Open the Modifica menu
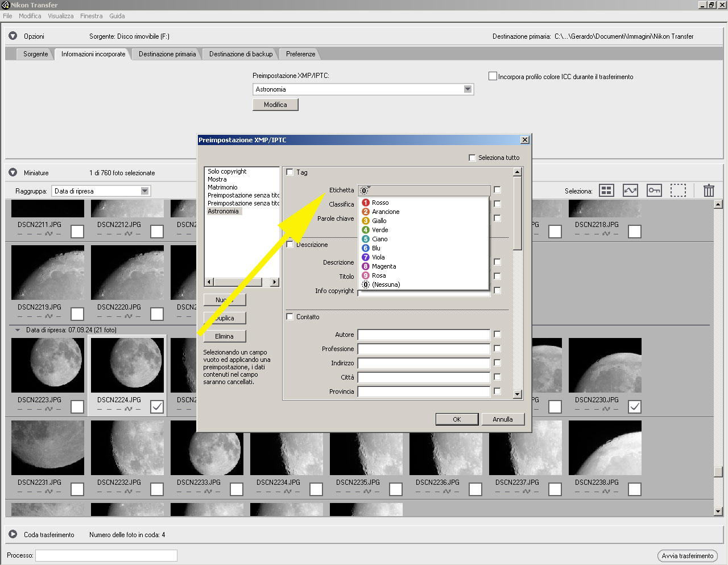This screenshot has width=728, height=565. point(30,16)
